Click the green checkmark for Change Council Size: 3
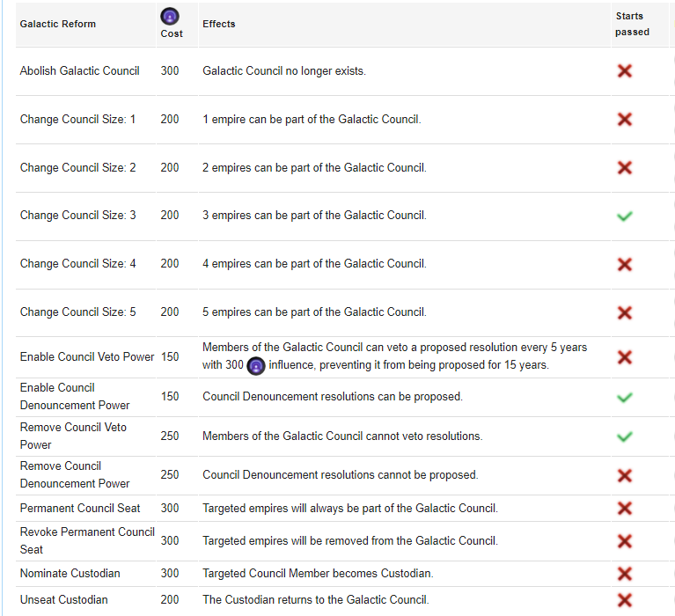Screen dimensions: 675x616 coord(625,216)
